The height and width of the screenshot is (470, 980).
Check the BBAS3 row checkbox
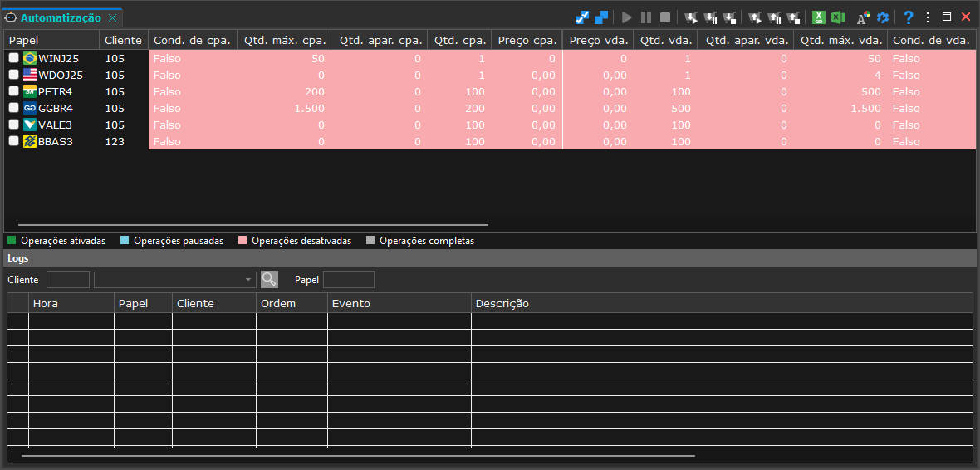14,141
